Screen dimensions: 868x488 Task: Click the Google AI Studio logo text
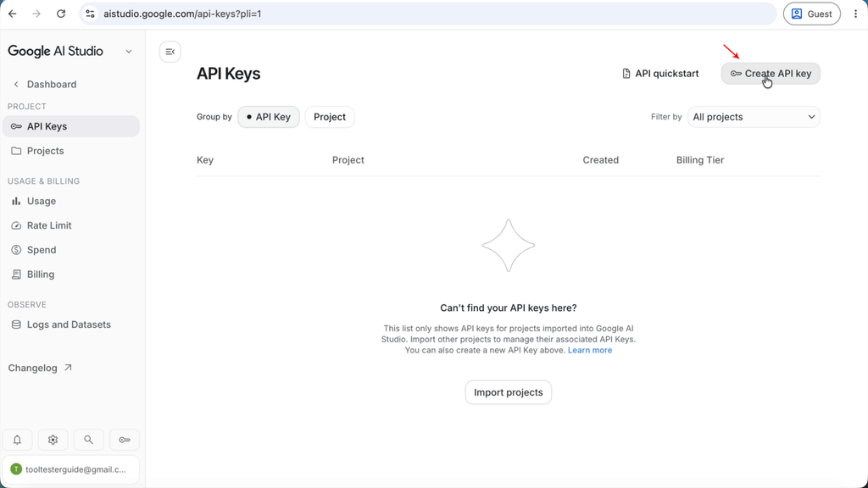(55, 52)
